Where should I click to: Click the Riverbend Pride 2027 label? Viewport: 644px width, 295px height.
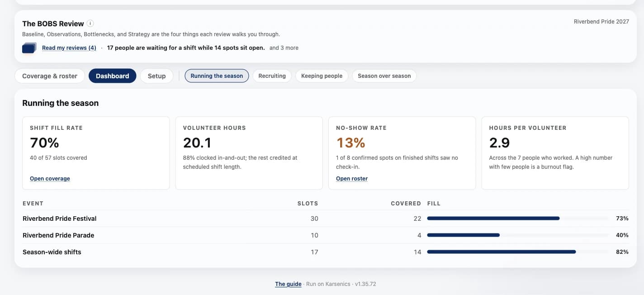pyautogui.click(x=601, y=22)
